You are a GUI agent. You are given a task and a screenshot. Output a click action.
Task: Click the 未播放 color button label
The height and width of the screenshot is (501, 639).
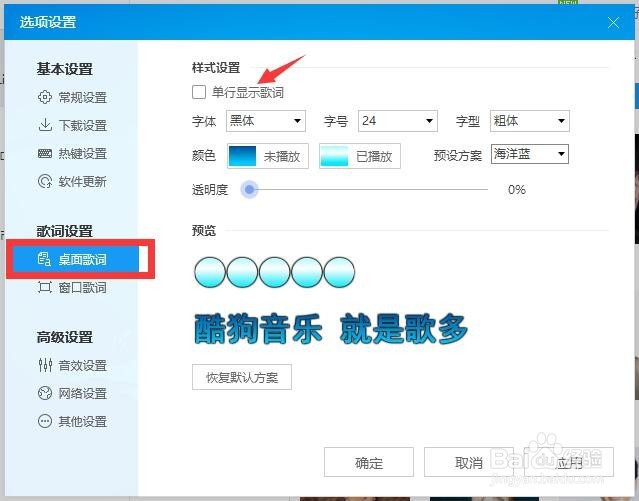pos(282,156)
